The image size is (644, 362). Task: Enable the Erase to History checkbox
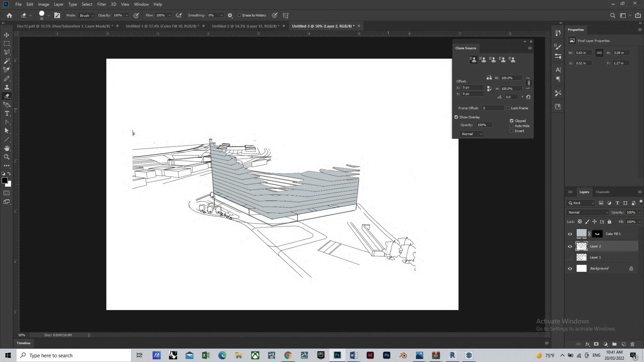239,15
